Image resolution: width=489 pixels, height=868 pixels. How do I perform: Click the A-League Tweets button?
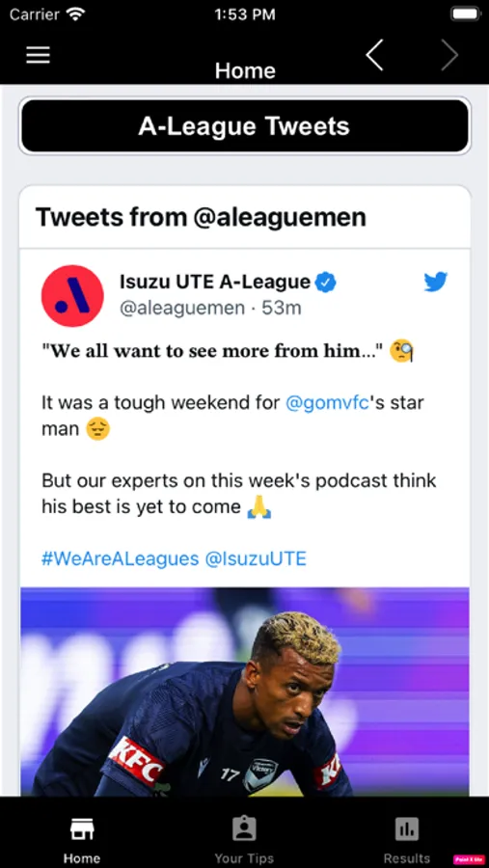[245, 126]
